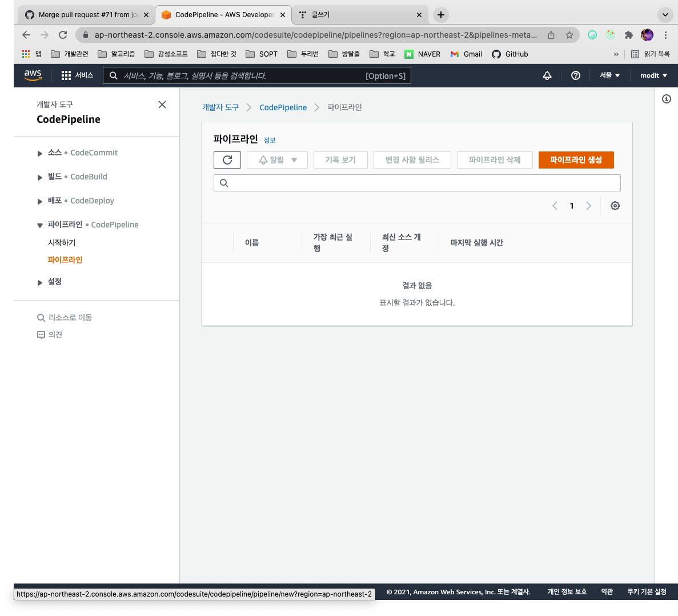The width and height of the screenshot is (678, 616).
Task: Click the browser address bar
Action: [x=316, y=35]
